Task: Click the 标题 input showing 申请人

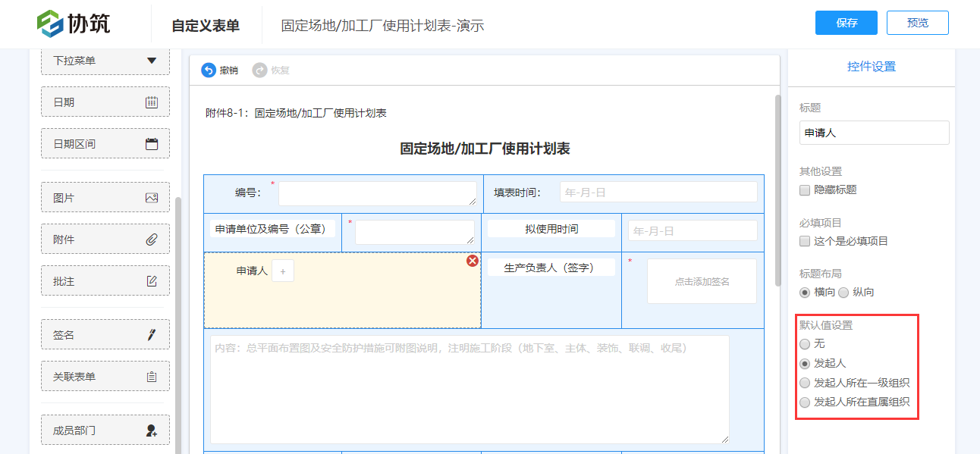Action: (x=874, y=132)
